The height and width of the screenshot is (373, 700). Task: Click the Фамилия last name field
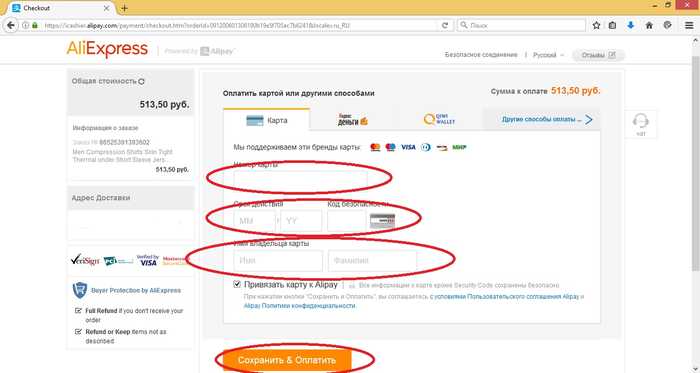point(372,261)
